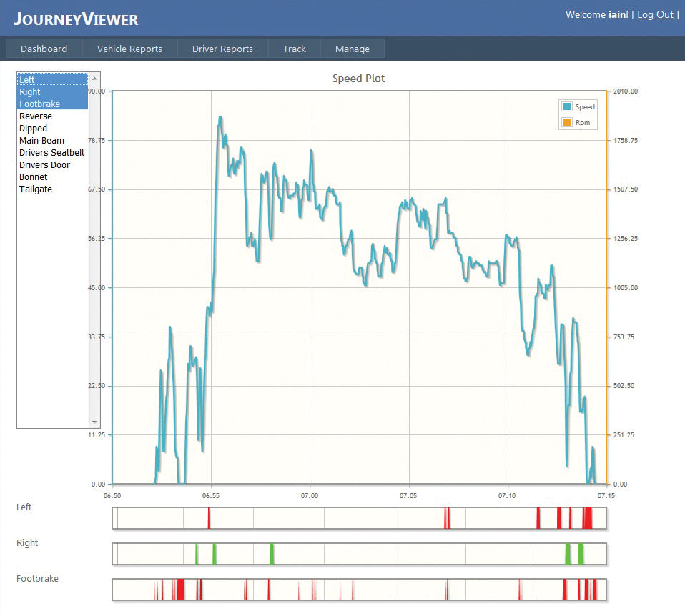Pick Bonnet from the signal list
This screenshot has height=616, width=685.
[x=34, y=177]
